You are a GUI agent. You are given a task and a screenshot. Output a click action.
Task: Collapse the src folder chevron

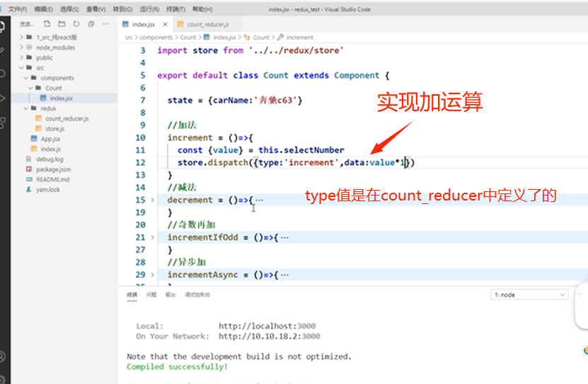click(21, 67)
